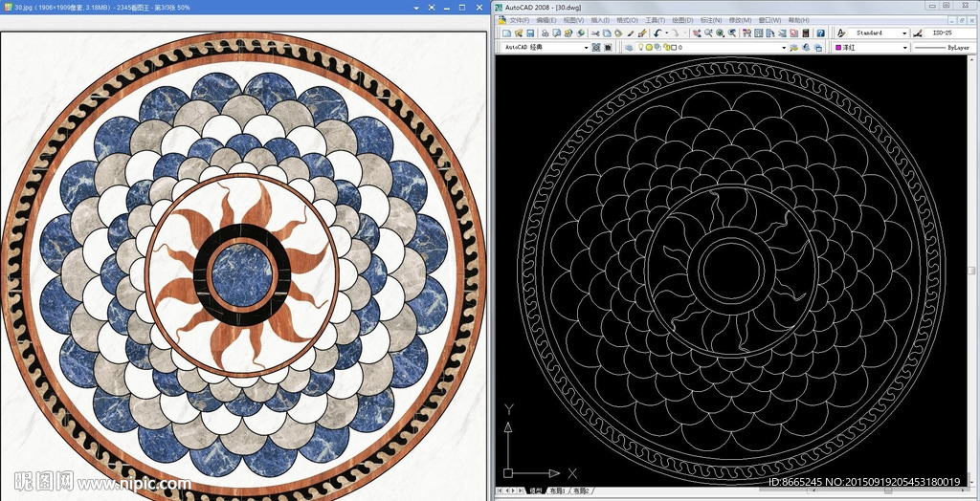
Task: Expand the AutoCAD 经典 workspace dropdown
Action: click(586, 47)
